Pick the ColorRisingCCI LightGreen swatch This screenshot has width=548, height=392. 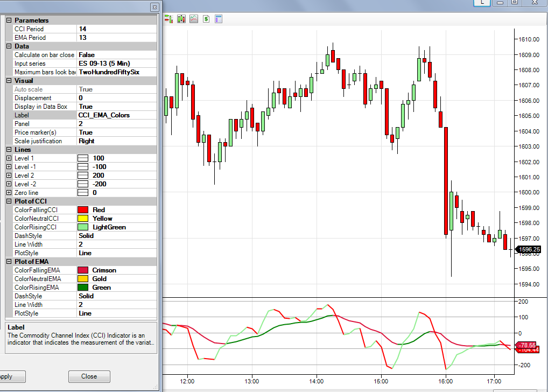(83, 227)
